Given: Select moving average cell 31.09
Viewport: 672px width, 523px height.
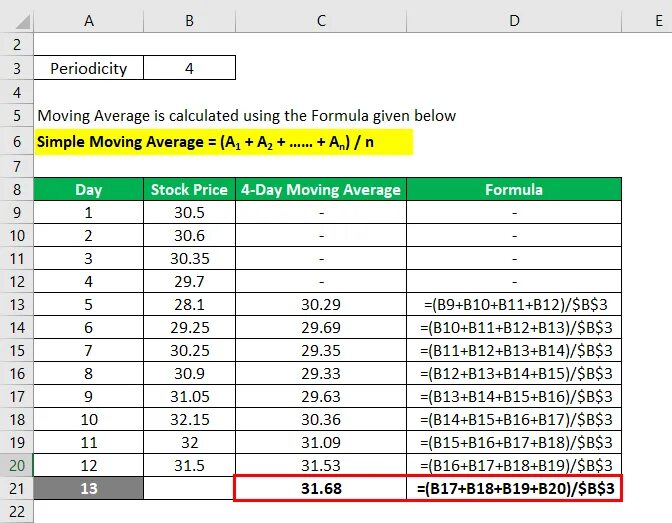Looking at the screenshot, I should pyautogui.click(x=321, y=442).
